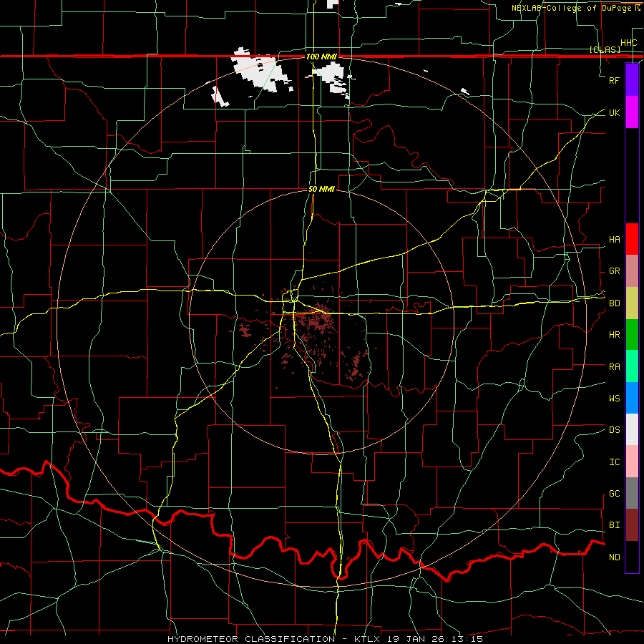This screenshot has height=644, width=644.
Task: Select the 'BI' legend label
Action: [x=614, y=525]
